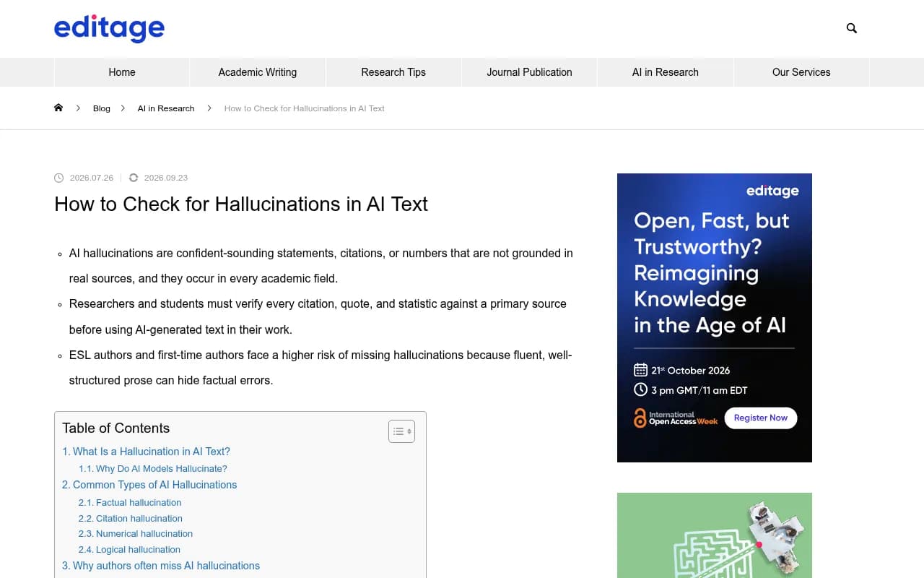
Task: Open the Research Tips menu
Action: pos(393,72)
